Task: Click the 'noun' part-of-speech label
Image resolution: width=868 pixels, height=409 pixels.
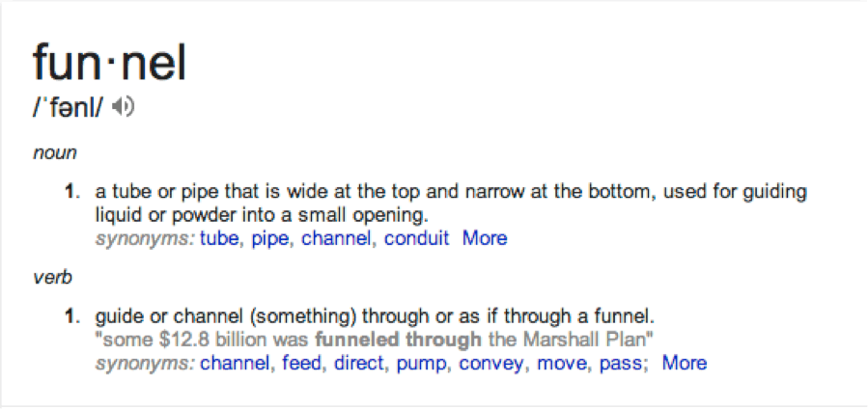Action: pos(55,152)
